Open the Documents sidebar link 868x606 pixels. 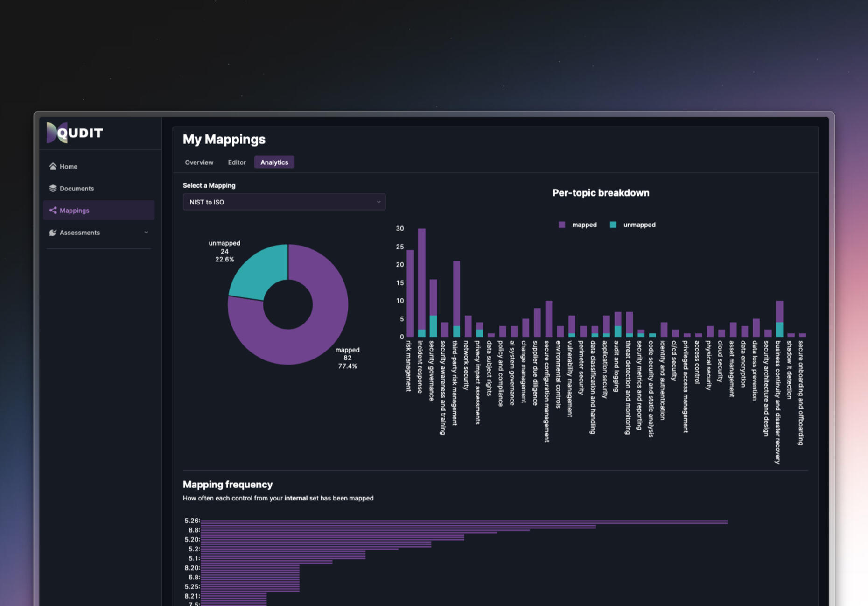77,189
